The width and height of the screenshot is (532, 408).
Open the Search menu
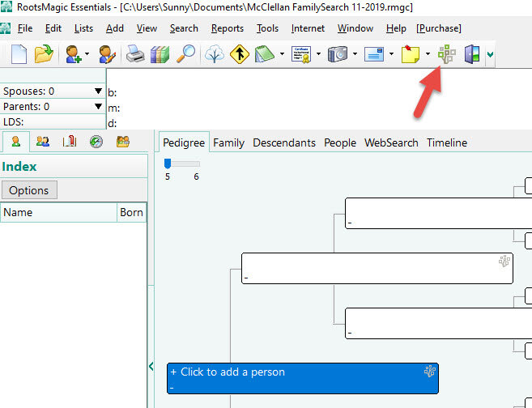click(x=184, y=28)
